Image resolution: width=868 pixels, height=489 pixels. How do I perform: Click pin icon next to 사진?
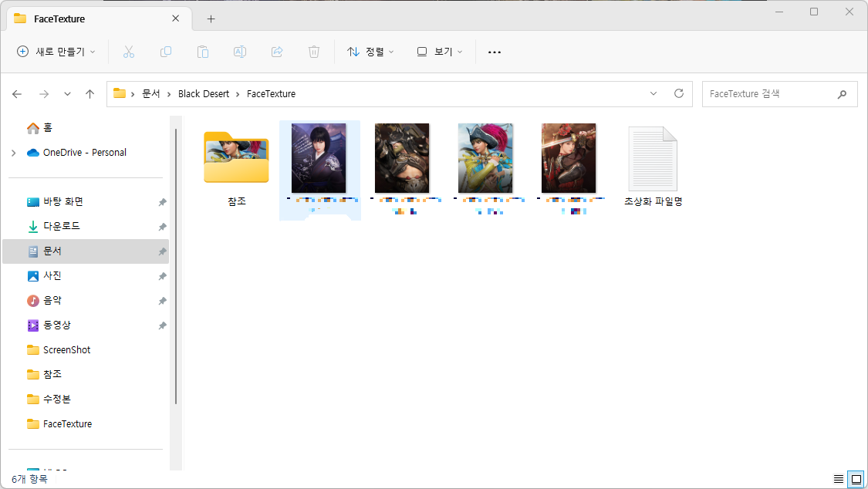[162, 276]
